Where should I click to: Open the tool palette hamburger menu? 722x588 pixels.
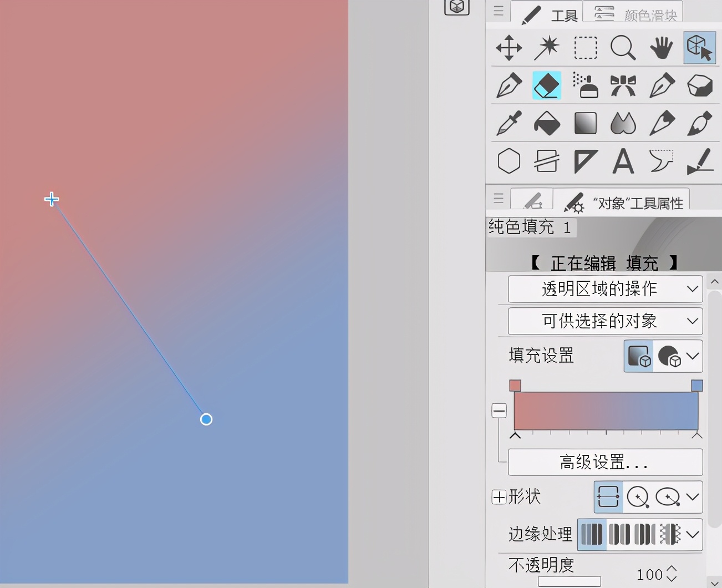click(x=499, y=11)
